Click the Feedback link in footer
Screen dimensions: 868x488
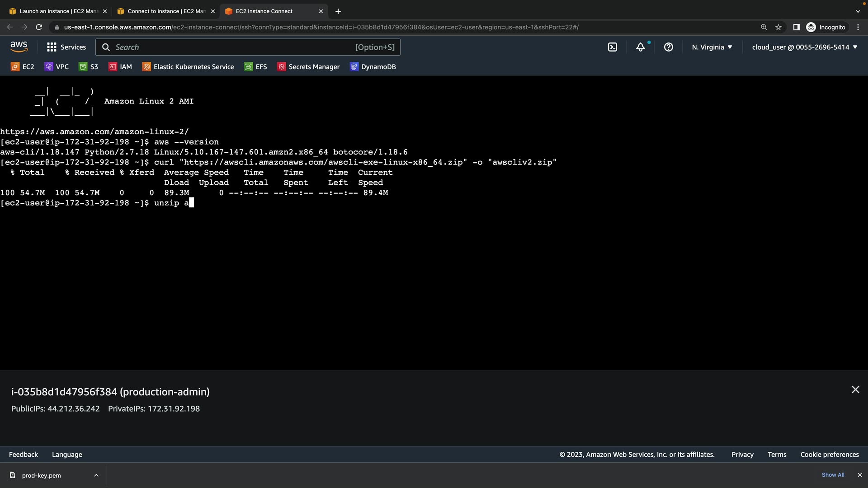click(x=24, y=455)
